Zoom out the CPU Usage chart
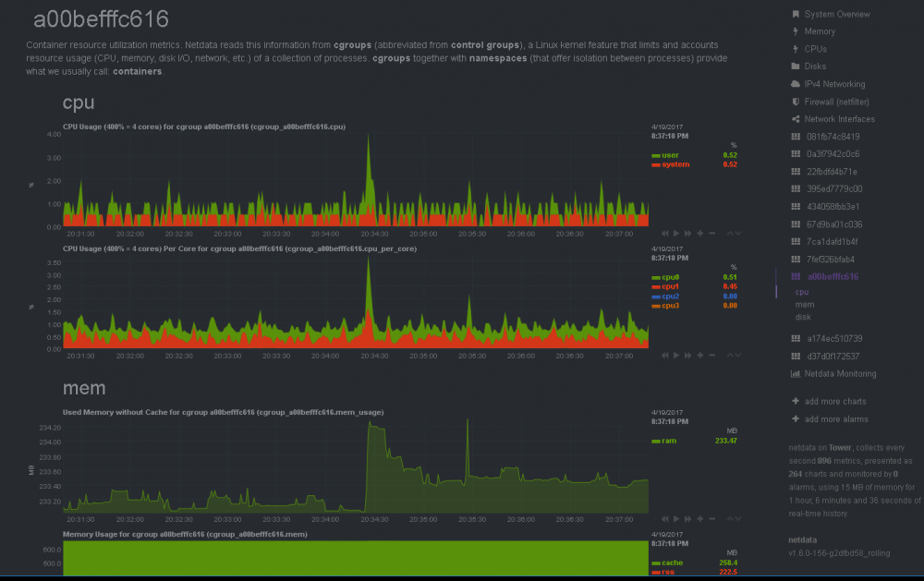Screen dimensions: 924x581 [x=711, y=234]
